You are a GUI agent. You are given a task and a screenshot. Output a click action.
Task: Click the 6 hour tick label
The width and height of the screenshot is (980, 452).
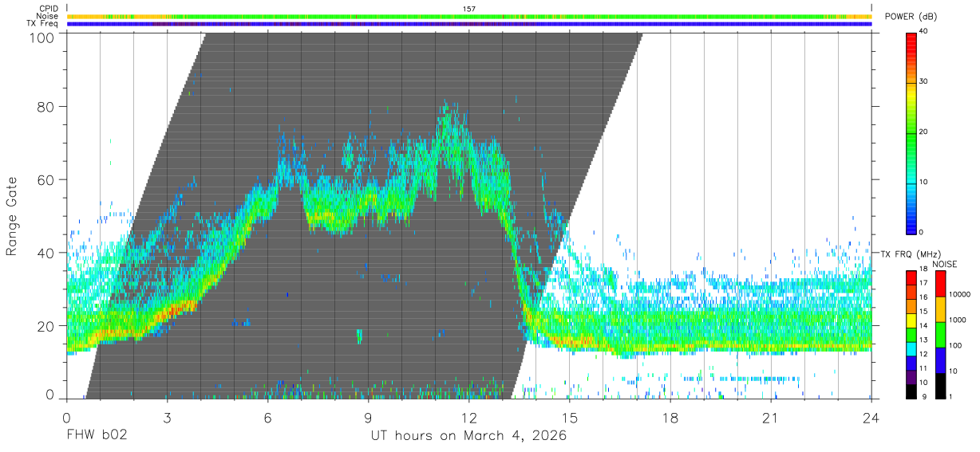[268, 418]
